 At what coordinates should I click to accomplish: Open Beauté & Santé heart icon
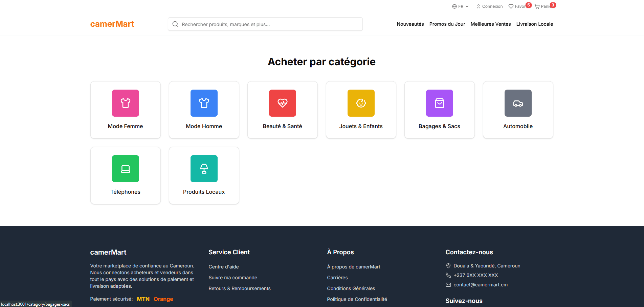click(x=282, y=103)
